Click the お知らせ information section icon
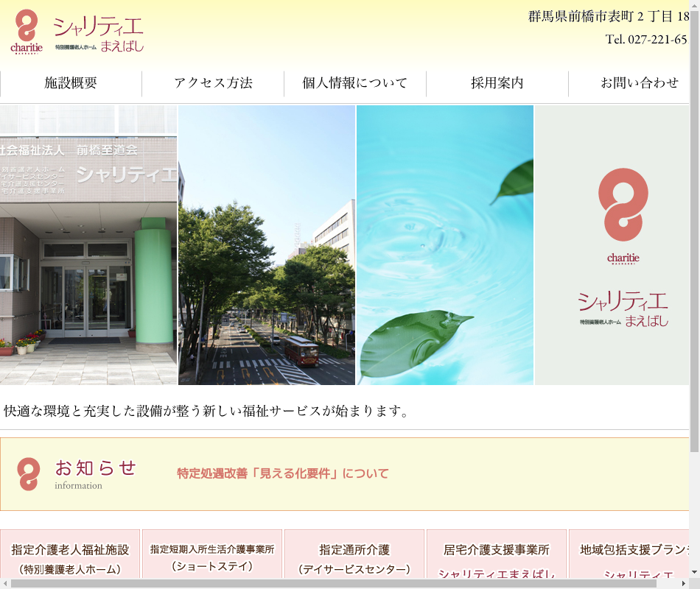 [29, 474]
